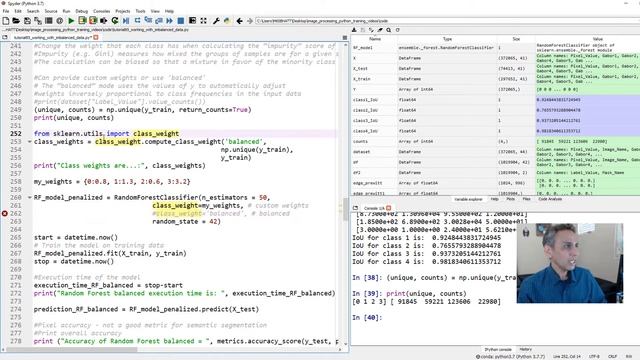Switch to the Plots pane tab
640x360 pixels.
tap(510, 199)
